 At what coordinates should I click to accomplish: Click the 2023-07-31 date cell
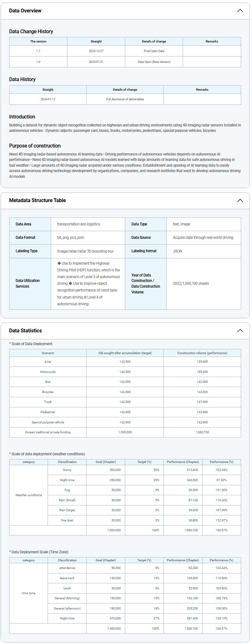[96, 62]
